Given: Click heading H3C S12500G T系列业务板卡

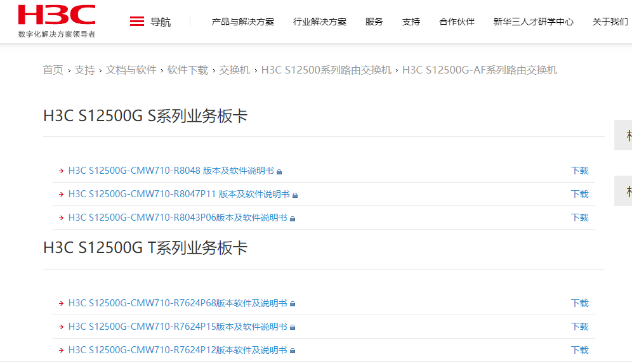Looking at the screenshot, I should pyautogui.click(x=145, y=248).
